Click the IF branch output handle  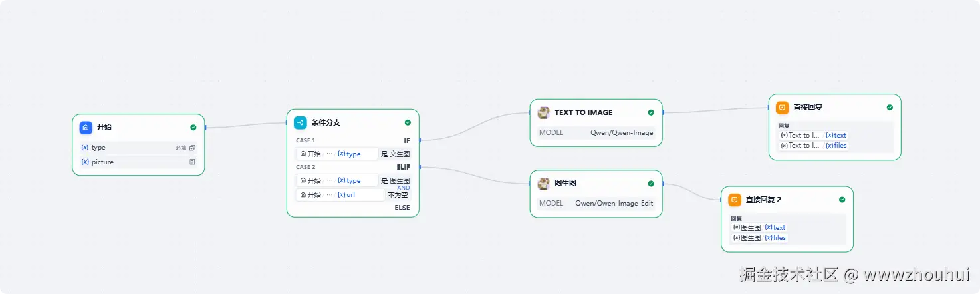point(420,140)
